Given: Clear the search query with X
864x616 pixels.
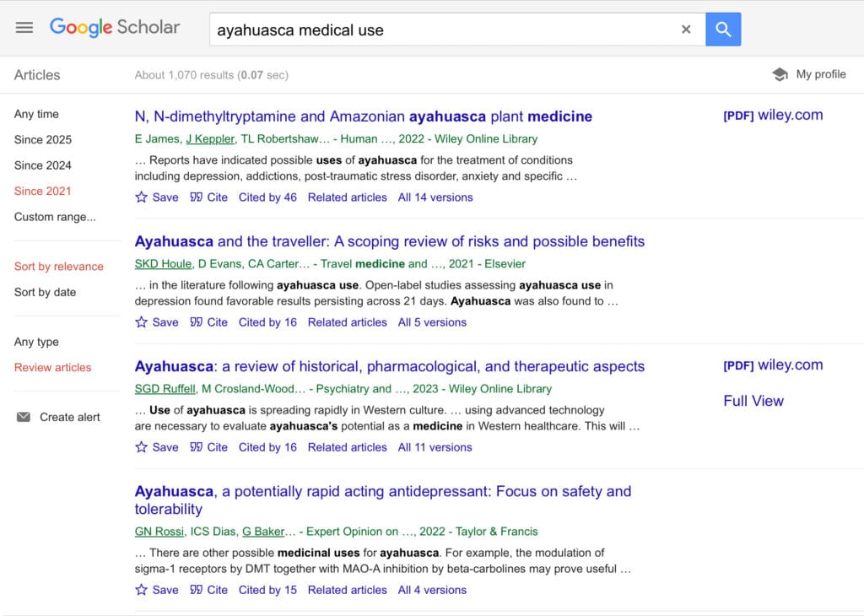Looking at the screenshot, I should (x=686, y=30).
